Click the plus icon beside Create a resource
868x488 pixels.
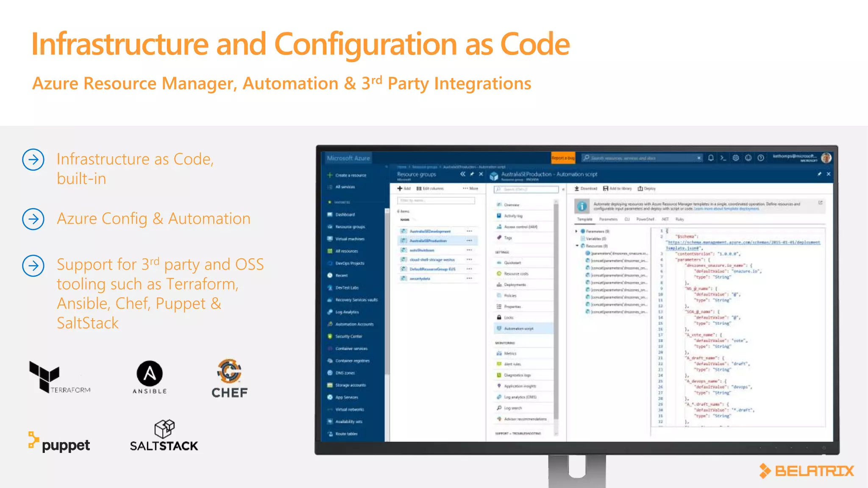coord(330,175)
